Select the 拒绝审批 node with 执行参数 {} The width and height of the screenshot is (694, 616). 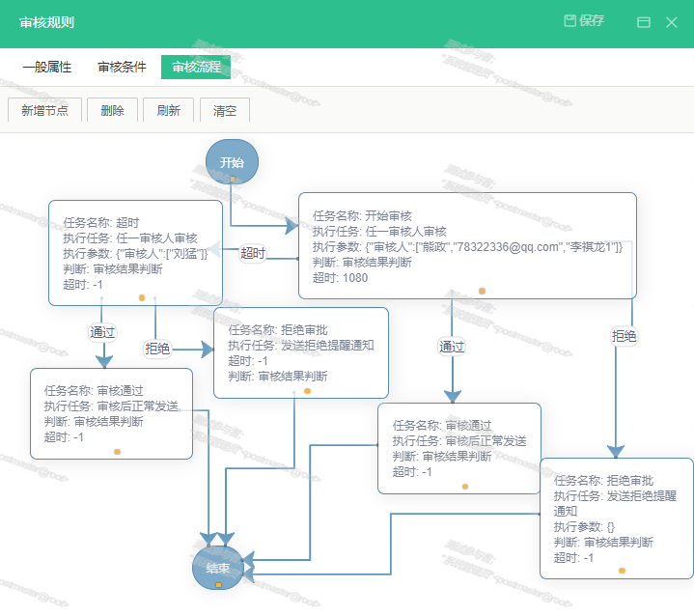coord(616,518)
